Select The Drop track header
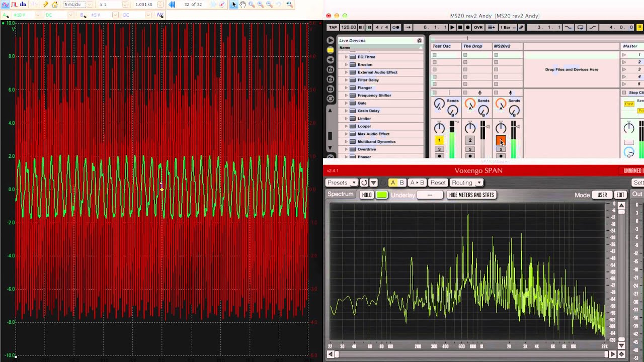The height and width of the screenshot is (362, 644). (x=476, y=46)
